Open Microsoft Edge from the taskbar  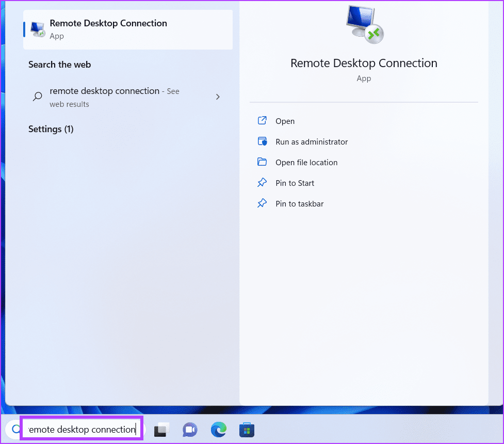(x=219, y=430)
